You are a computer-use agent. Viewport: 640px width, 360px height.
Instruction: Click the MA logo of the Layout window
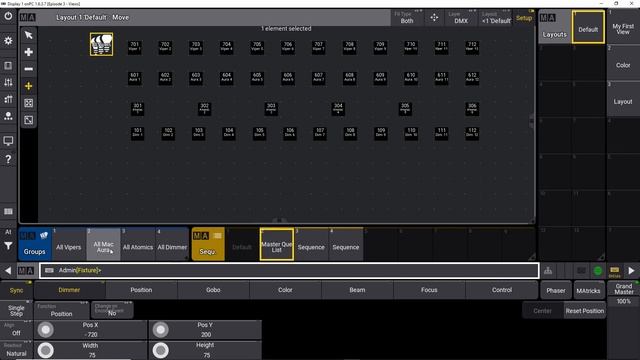pos(28,18)
